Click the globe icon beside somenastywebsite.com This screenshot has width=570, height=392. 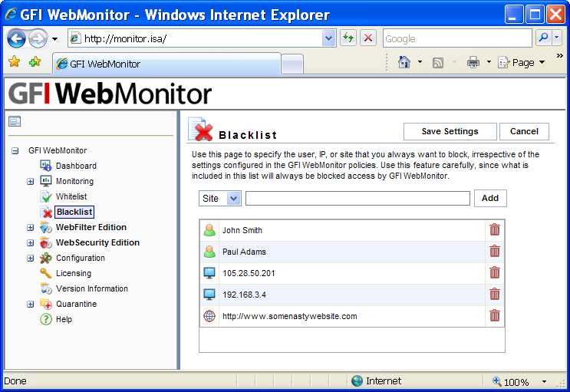(209, 316)
